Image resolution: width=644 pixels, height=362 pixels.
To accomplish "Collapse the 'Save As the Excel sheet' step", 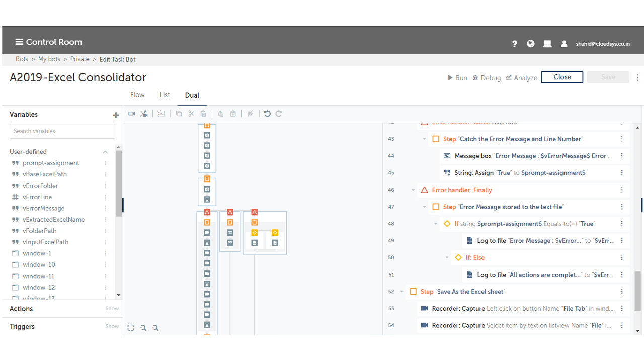I will [x=401, y=292].
